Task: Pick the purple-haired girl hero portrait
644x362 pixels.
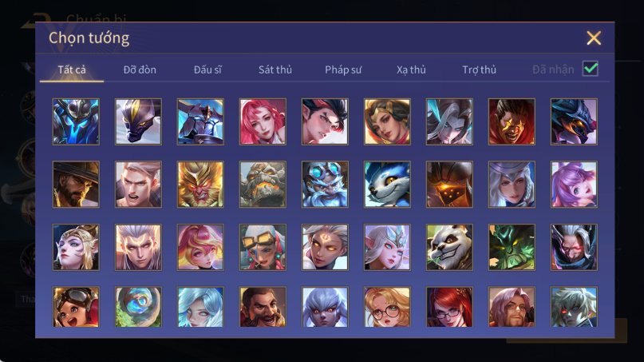Action: coord(574,185)
